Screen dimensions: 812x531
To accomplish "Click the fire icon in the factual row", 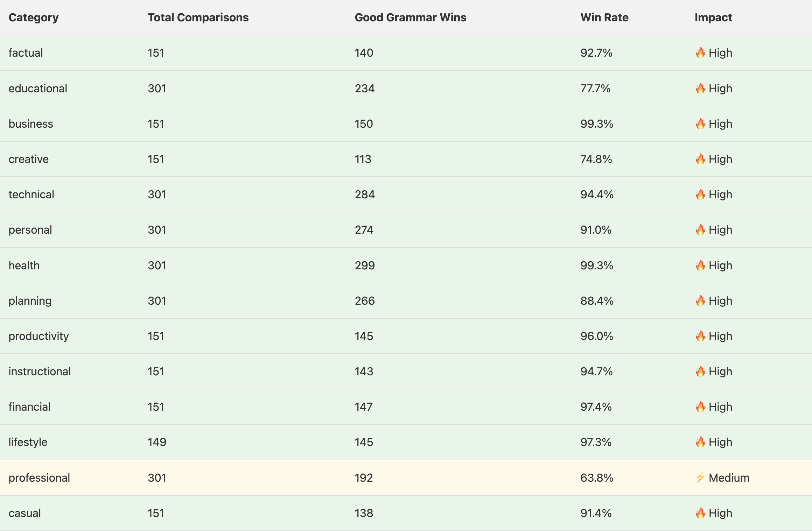I will coord(700,53).
